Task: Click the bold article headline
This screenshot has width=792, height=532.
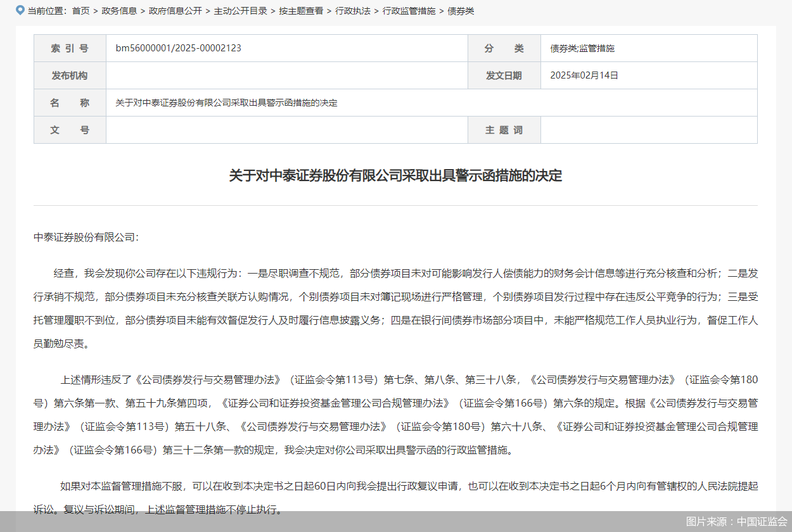Action: [395, 175]
